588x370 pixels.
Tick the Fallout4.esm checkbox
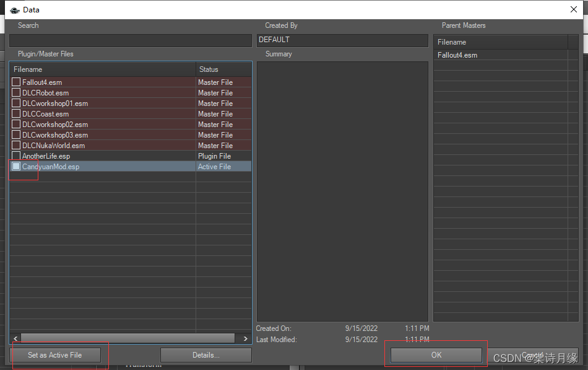16,82
